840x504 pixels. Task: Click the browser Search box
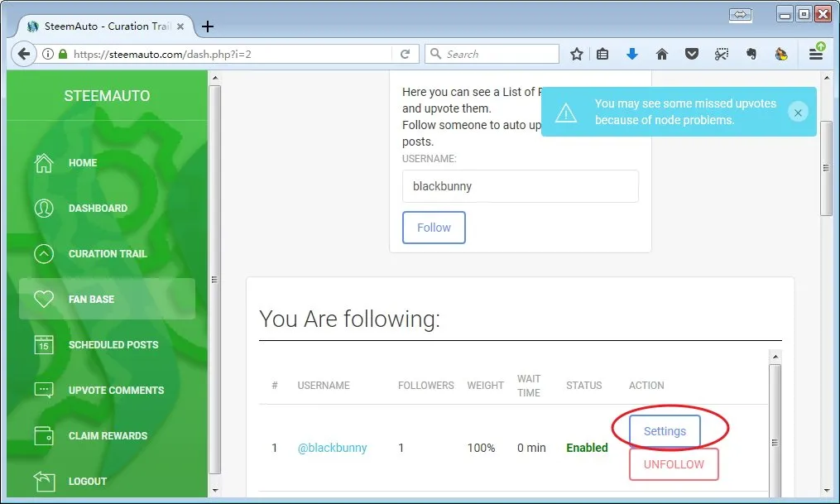(492, 54)
